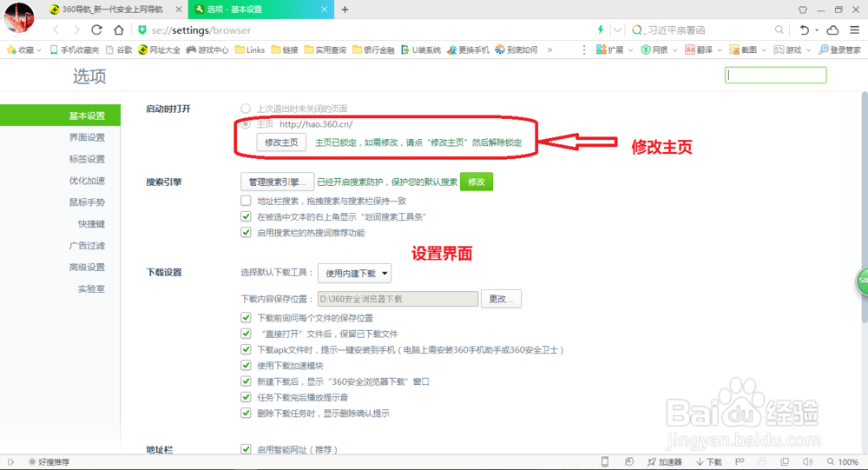The image size is (868, 470).
Task: Expand 好搜推荐 sidebar arrow in status bar
Action: [x=10, y=461]
